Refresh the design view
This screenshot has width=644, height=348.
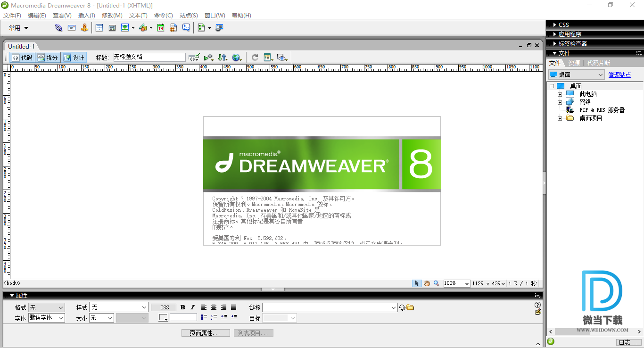pos(255,58)
